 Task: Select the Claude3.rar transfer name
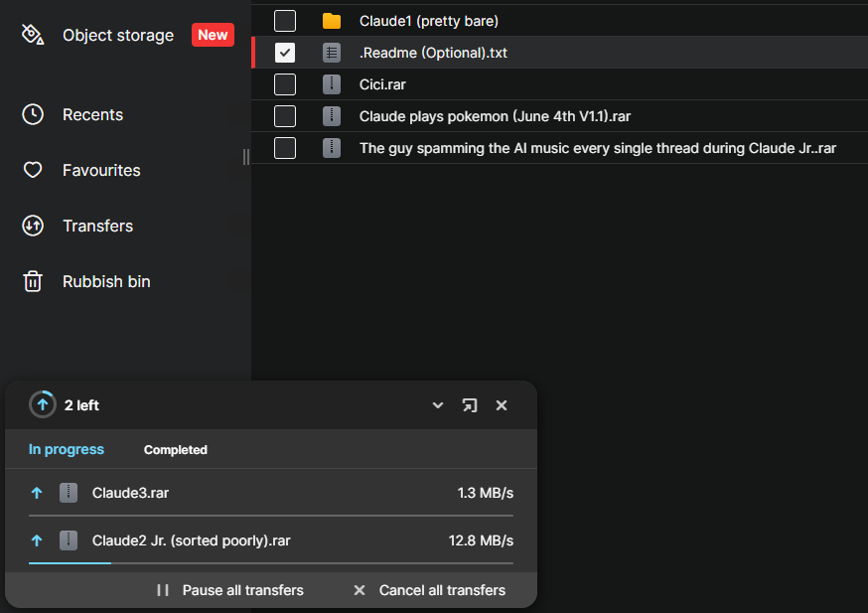131,493
